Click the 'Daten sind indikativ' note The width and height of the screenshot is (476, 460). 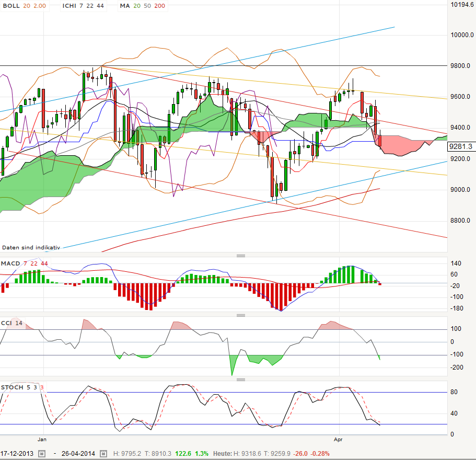(31, 247)
